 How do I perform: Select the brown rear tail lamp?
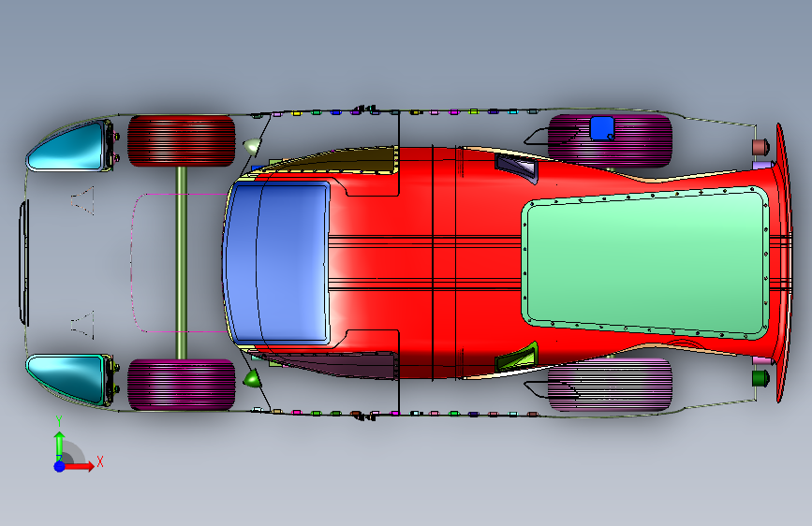(760, 147)
